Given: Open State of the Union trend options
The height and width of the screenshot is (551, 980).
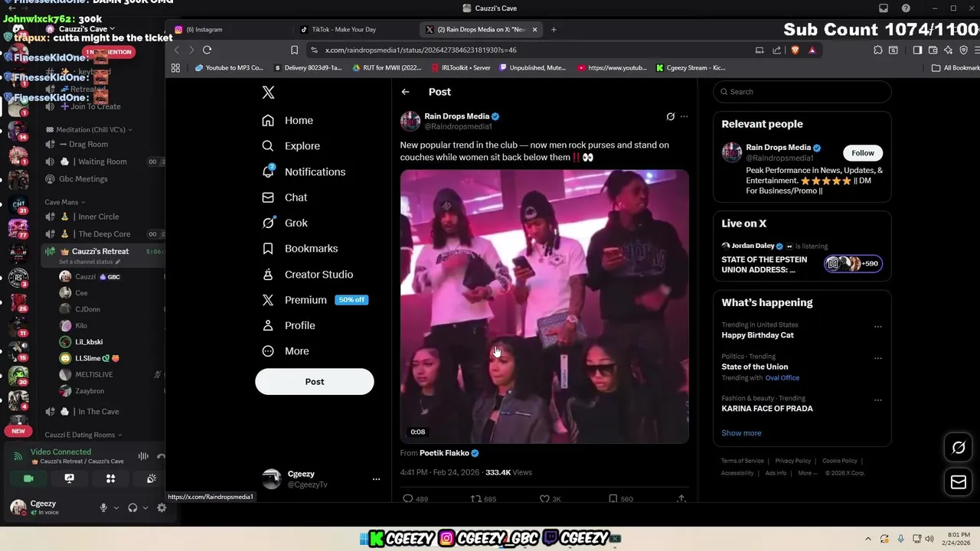Looking at the screenshot, I should tap(878, 358).
